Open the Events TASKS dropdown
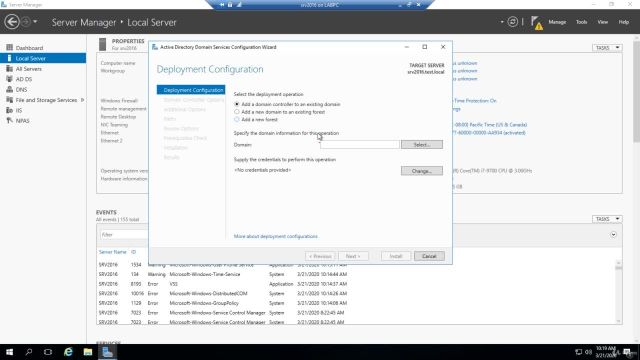The height and width of the screenshot is (360, 640). (x=607, y=219)
